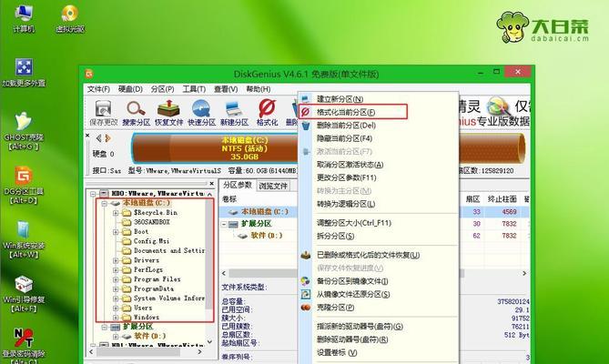Expand Program Files folder node
This screenshot has width=609, height=364.
(116, 279)
